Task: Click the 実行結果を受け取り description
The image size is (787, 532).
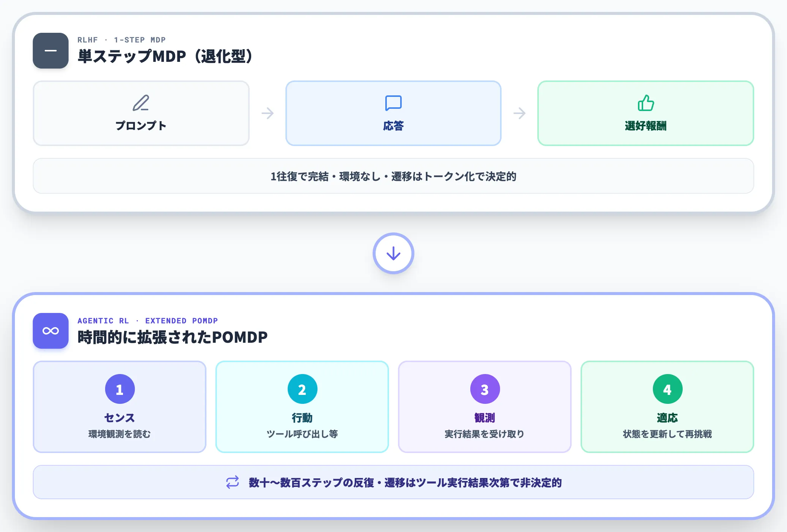Action: tap(485, 434)
